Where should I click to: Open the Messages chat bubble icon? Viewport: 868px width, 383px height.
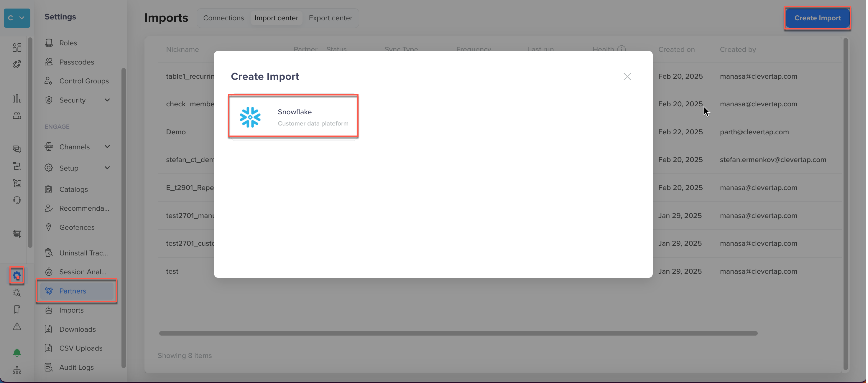(17, 149)
